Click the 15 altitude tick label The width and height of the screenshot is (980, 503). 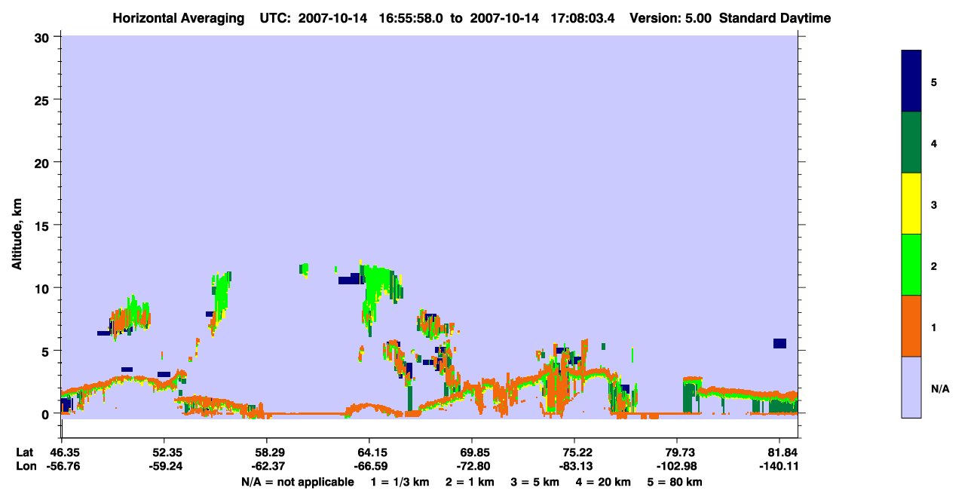pos(44,225)
